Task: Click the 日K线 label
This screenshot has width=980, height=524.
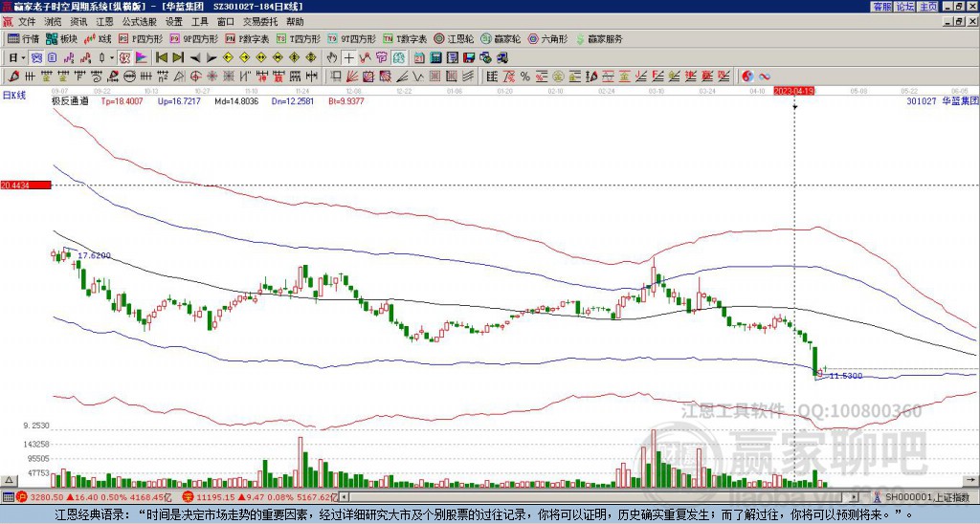Action: (14, 96)
